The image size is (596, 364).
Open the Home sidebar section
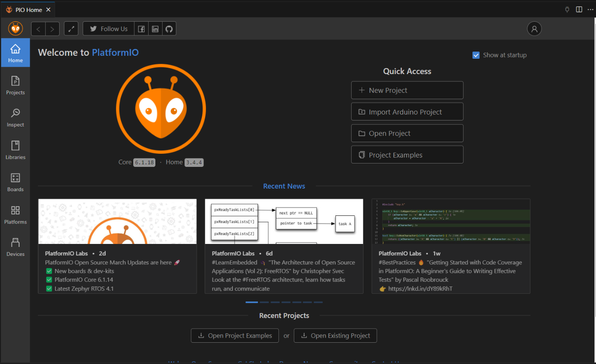pyautogui.click(x=15, y=53)
